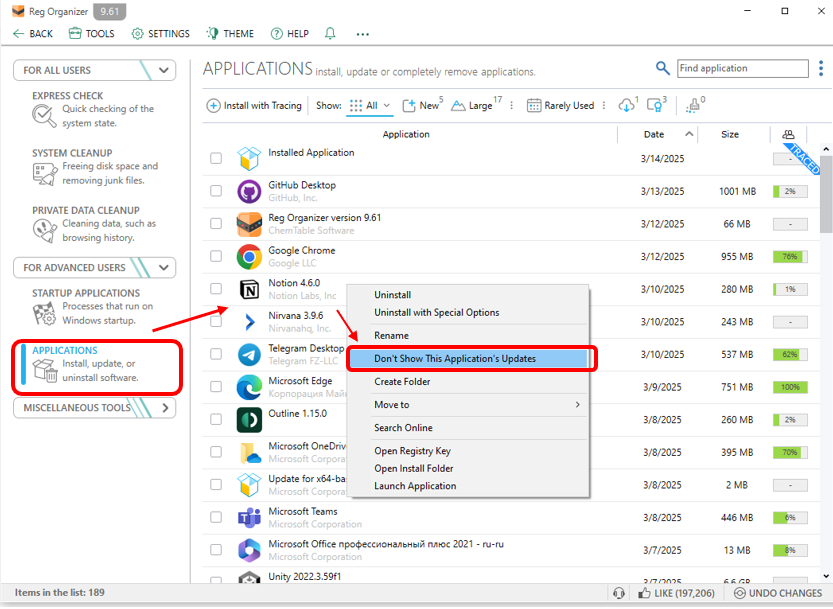Viewport: 833px width, 609px height.
Task: Select Don't Show This Application's Updates
Action: pos(468,359)
